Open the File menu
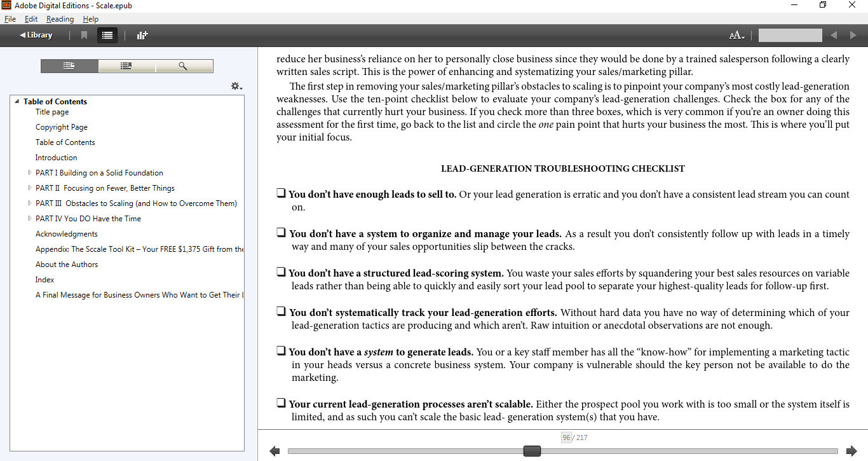 coord(10,19)
